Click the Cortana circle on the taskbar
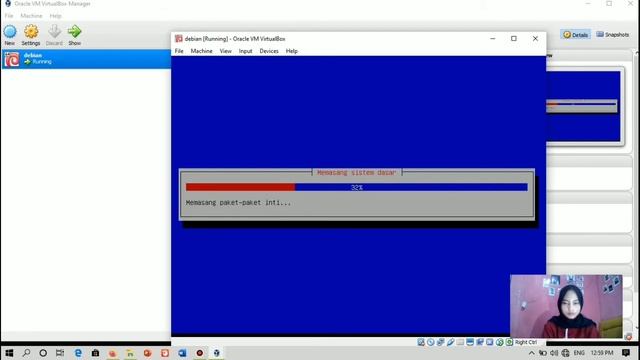 (x=43, y=353)
